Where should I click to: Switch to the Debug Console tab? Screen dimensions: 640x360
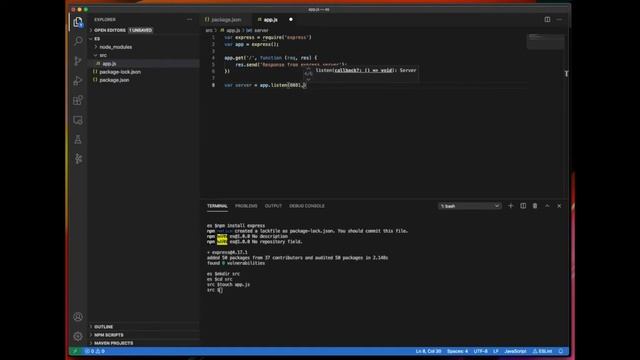tap(307, 206)
